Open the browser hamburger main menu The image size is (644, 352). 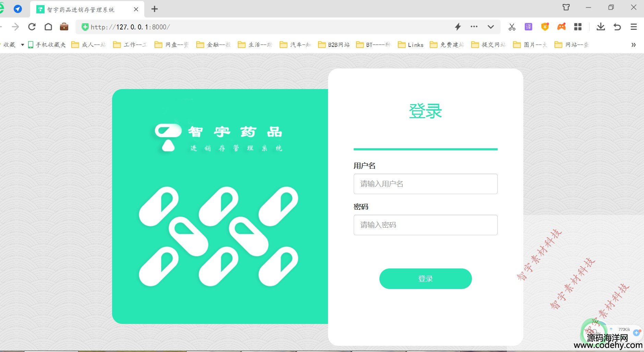point(634,27)
